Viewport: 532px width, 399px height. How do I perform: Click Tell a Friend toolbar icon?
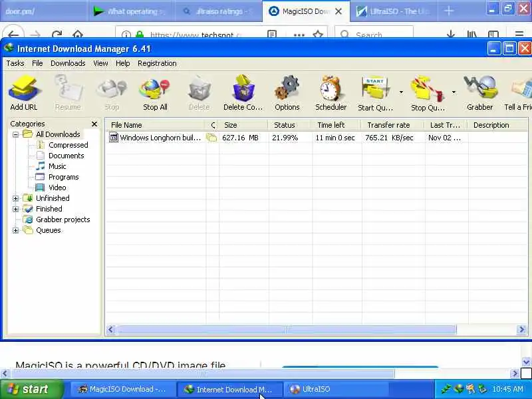point(519,93)
